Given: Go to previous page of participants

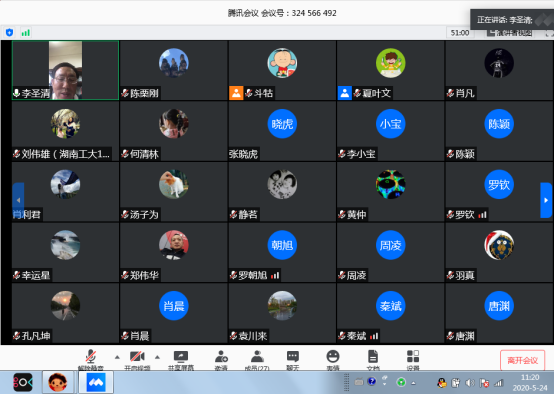Looking at the screenshot, I should click(x=18, y=200).
